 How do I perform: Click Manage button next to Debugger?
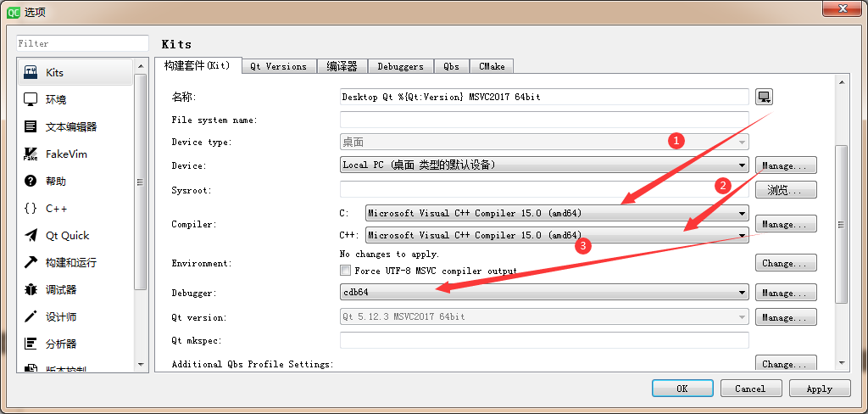tap(786, 293)
